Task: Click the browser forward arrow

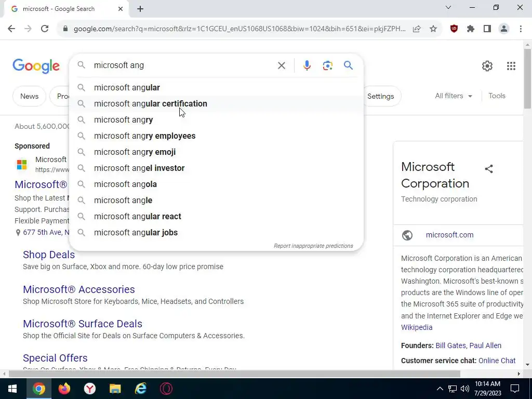Action: (x=28, y=29)
